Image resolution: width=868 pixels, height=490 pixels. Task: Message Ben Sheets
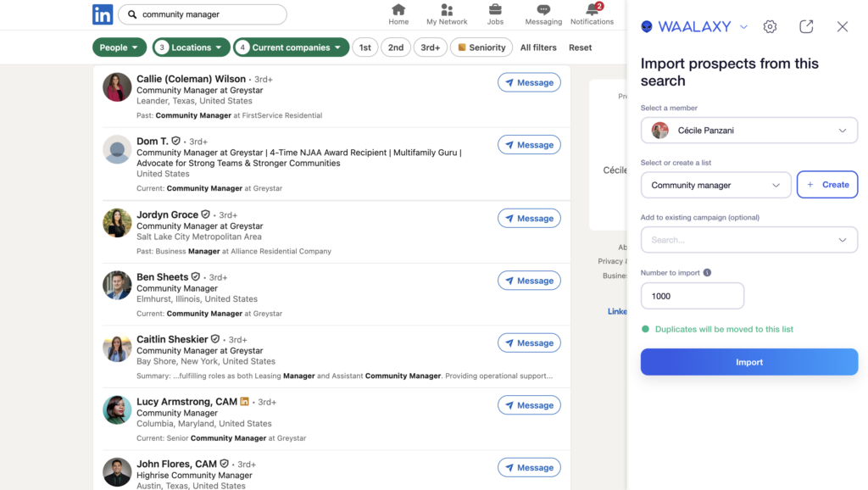[529, 281]
